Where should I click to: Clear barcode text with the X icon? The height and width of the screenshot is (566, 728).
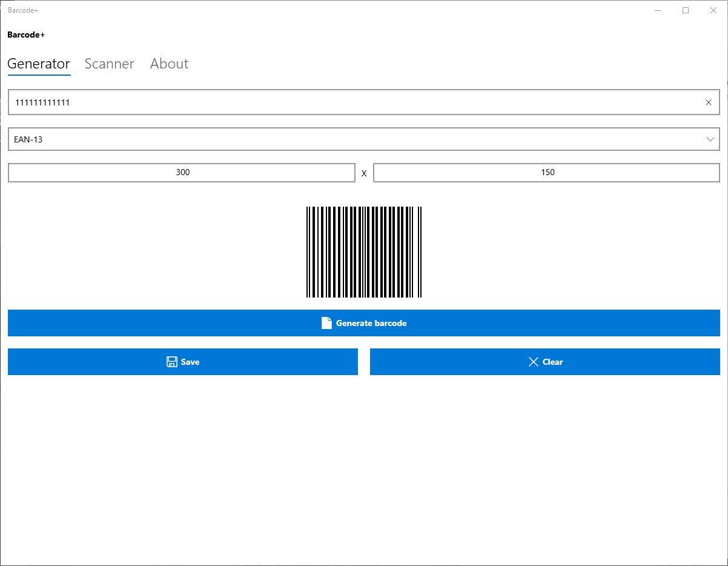pyautogui.click(x=709, y=102)
